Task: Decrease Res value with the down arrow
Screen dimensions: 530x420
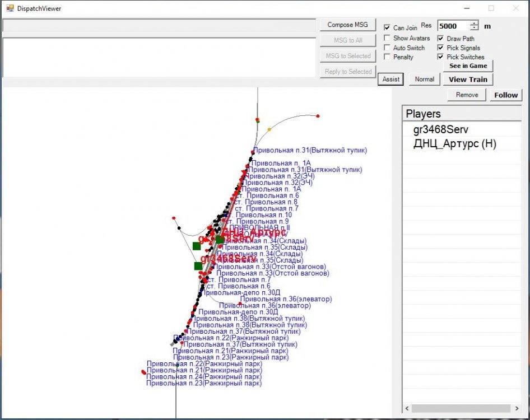Action: tap(475, 29)
